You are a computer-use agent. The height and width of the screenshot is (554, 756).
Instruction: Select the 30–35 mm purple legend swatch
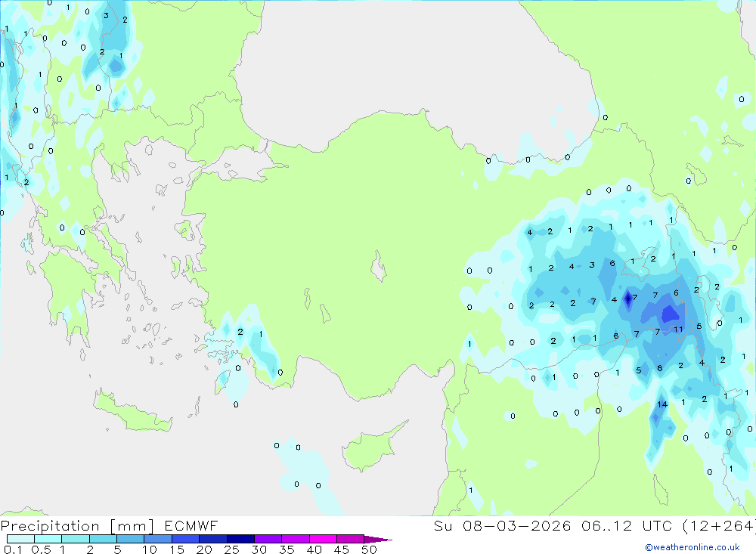tap(268, 539)
